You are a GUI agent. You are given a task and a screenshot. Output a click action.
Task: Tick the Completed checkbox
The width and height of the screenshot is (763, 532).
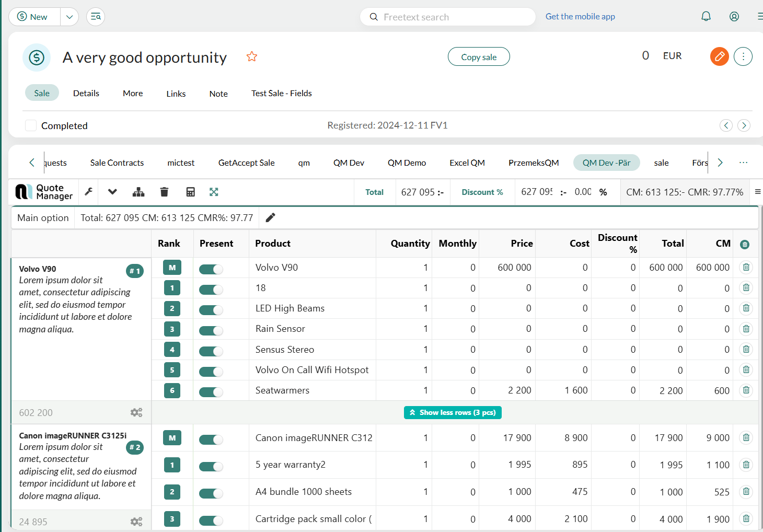(x=31, y=125)
